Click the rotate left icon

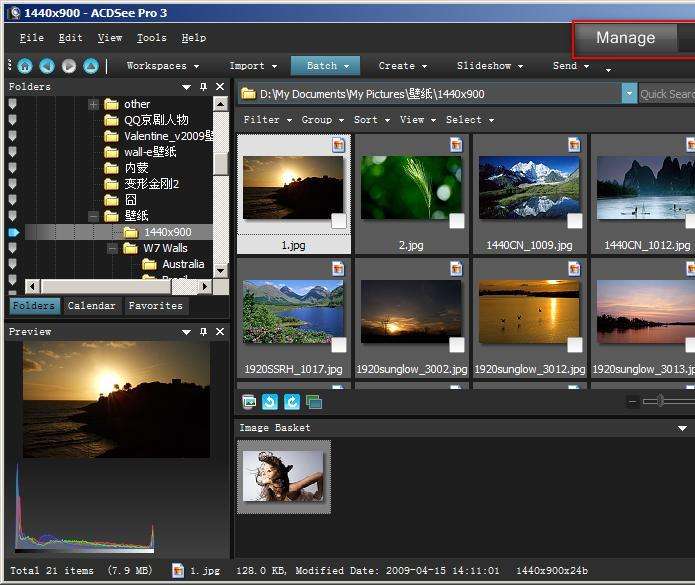click(x=270, y=402)
